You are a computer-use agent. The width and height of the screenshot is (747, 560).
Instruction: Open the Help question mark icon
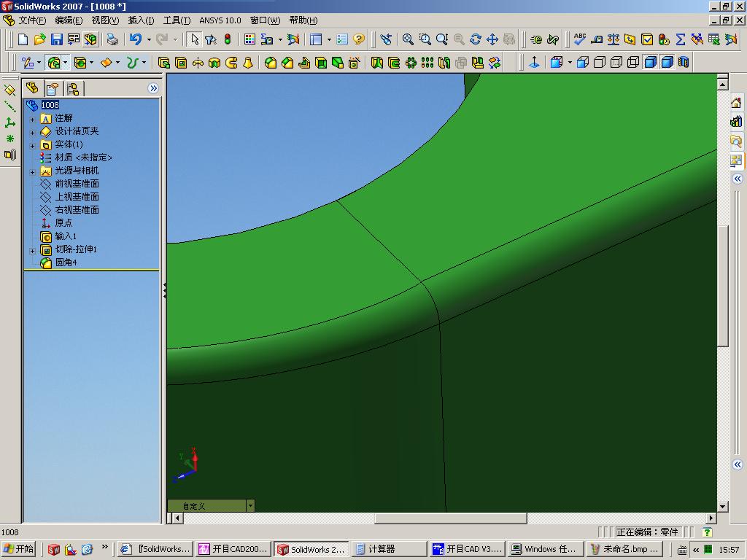[x=359, y=39]
